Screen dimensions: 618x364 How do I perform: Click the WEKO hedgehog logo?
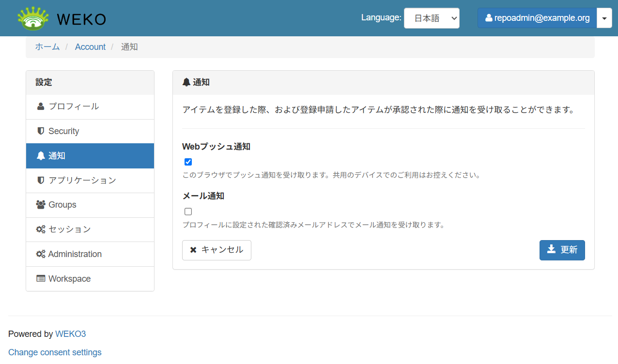(x=32, y=18)
